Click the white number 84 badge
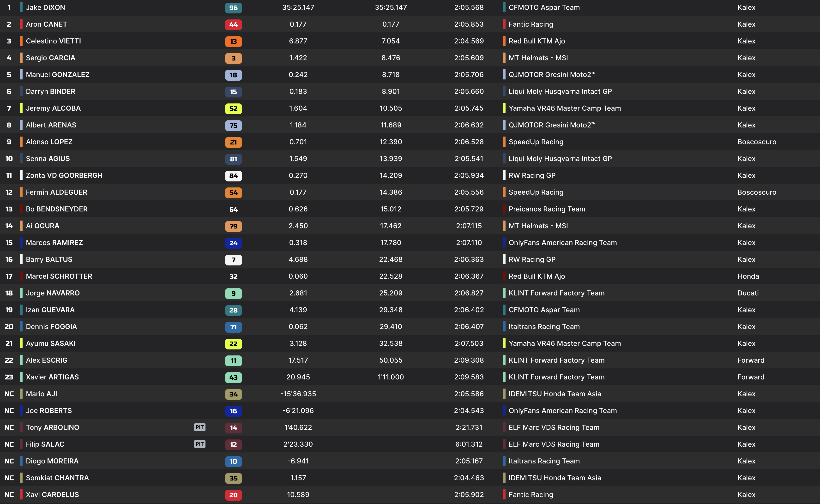This screenshot has height=504, width=820. 233,176
